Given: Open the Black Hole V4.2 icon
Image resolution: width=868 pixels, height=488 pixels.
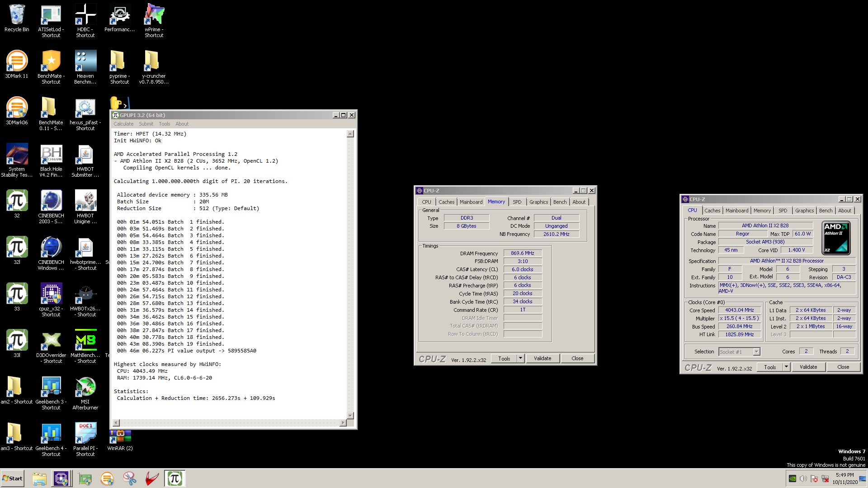Looking at the screenshot, I should pos(51,160).
